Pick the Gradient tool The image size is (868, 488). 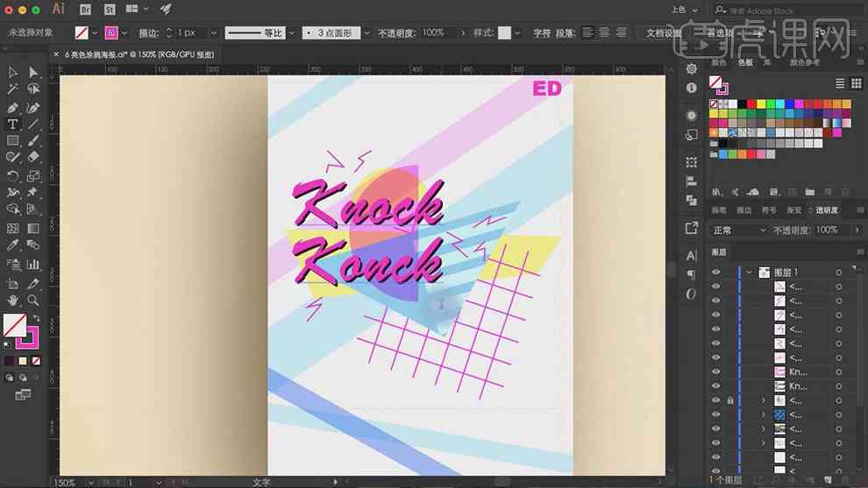tap(33, 228)
